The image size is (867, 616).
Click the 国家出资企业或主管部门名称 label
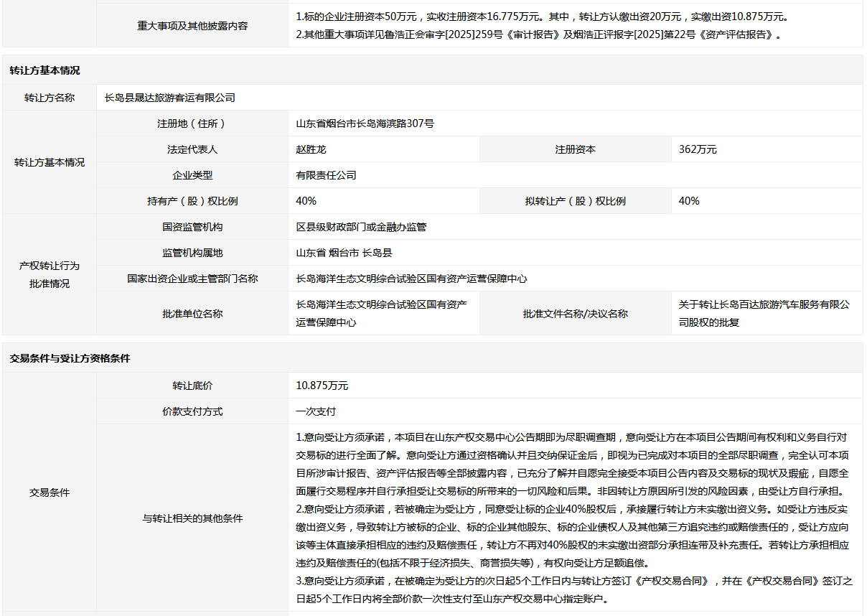pos(192,279)
